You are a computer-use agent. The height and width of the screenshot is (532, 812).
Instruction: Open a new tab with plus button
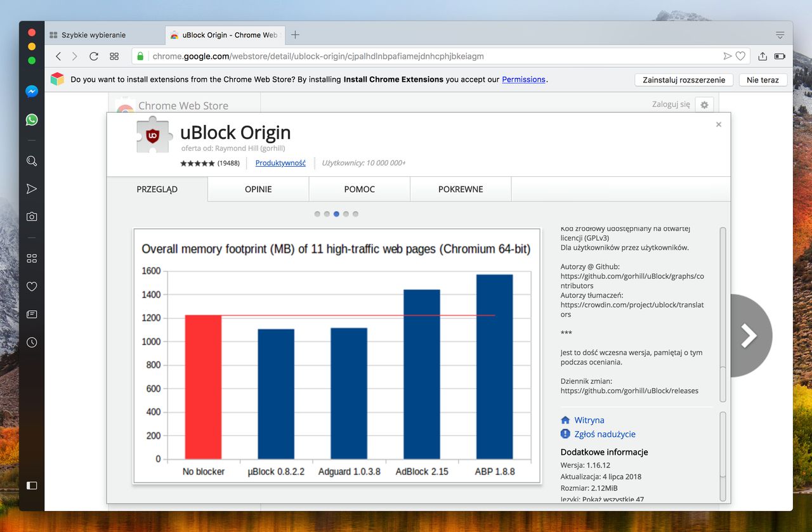(x=295, y=35)
